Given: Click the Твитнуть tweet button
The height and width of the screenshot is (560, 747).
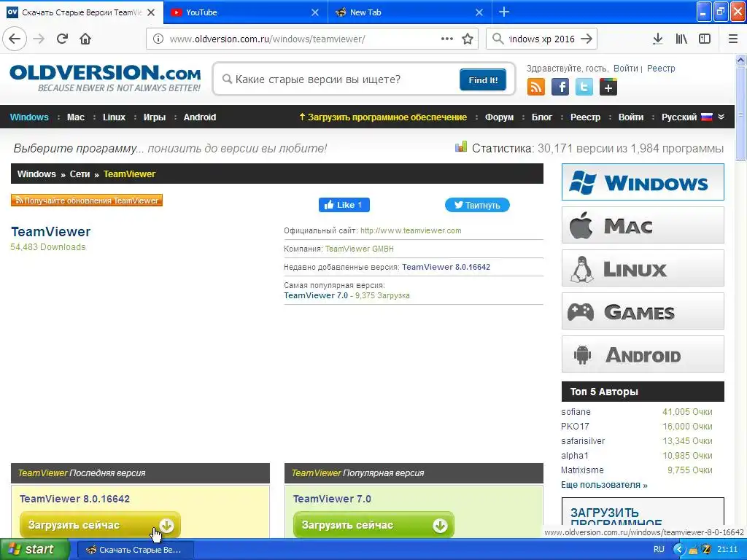Looking at the screenshot, I should (477, 205).
